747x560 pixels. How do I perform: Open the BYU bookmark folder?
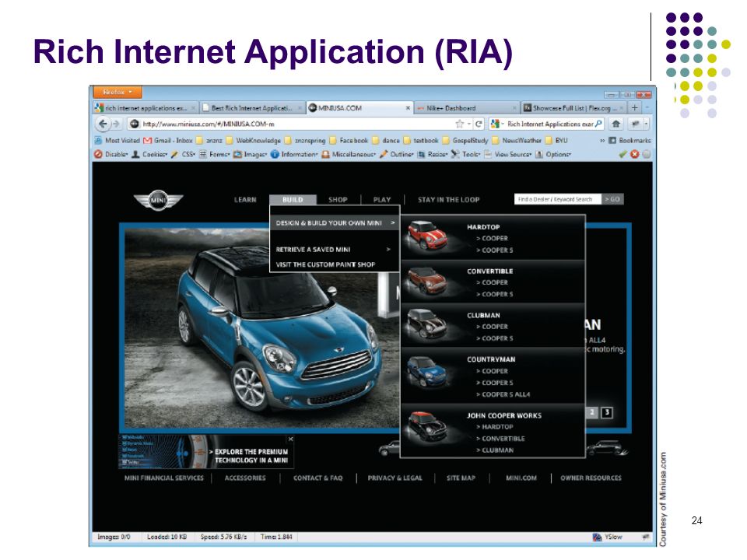pyautogui.click(x=556, y=141)
